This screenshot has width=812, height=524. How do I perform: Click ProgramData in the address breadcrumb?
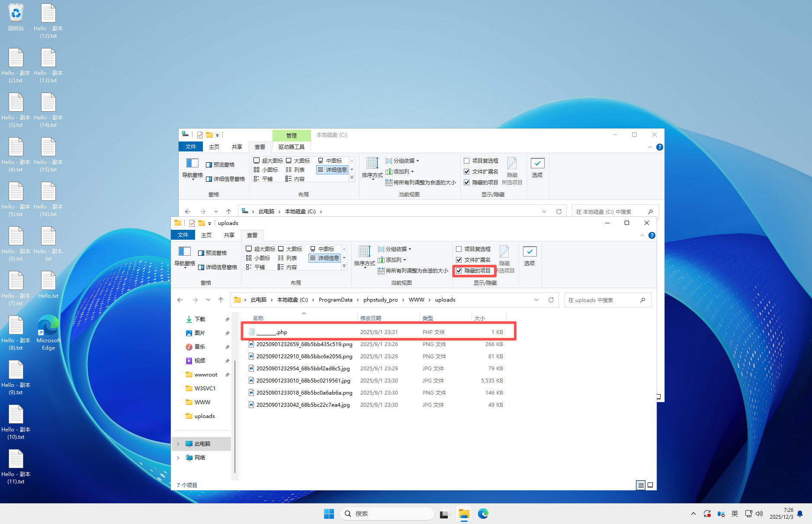(336, 300)
